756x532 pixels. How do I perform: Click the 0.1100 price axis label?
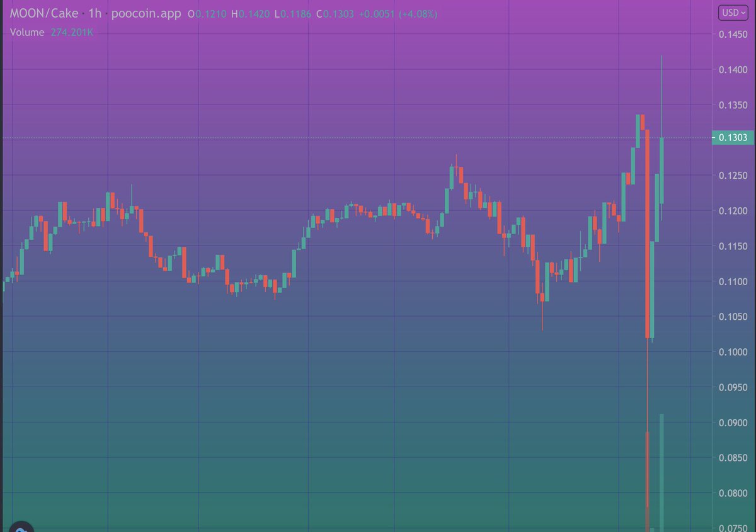(733, 281)
